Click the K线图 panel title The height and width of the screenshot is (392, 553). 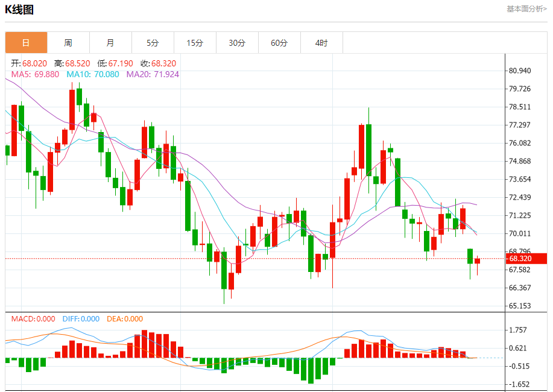pos(19,10)
